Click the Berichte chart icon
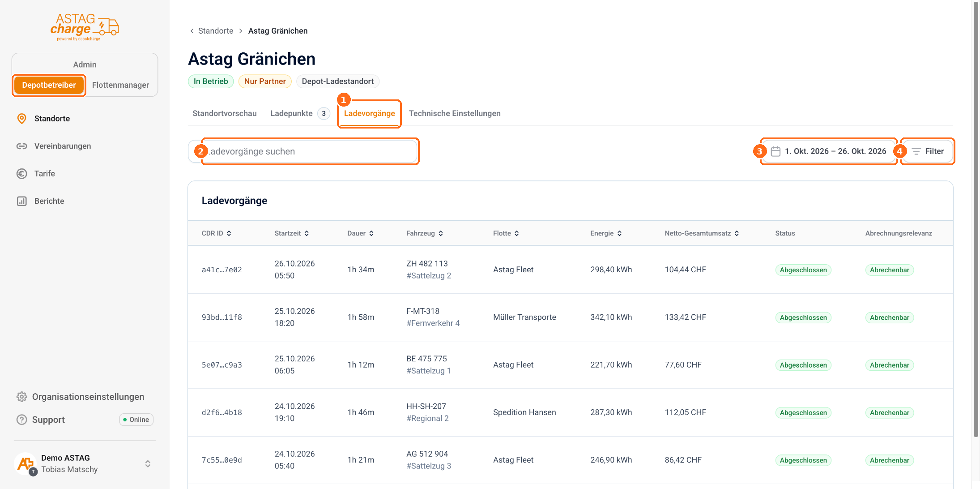 tap(21, 201)
